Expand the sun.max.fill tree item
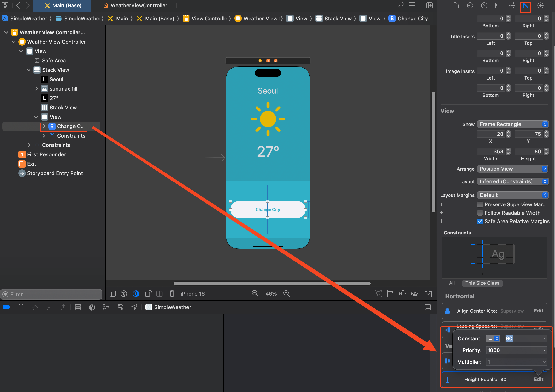The image size is (555, 392). [37, 89]
